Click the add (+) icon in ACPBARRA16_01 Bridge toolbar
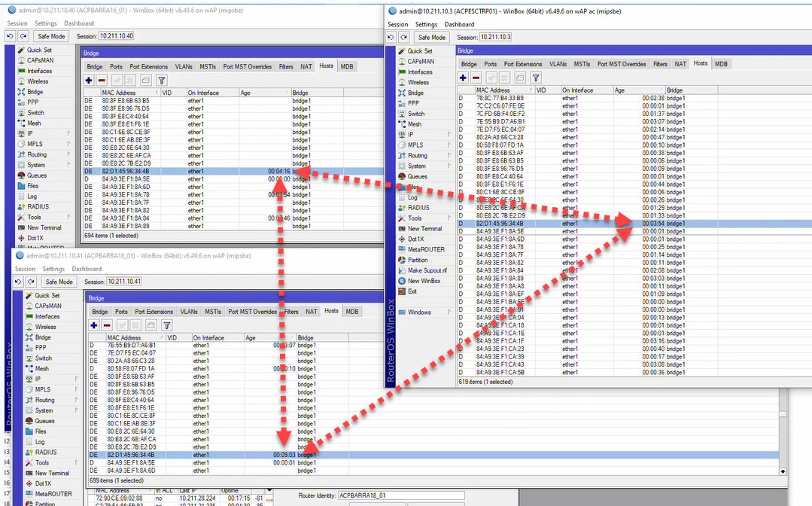Viewport: 812px width, 506px height. pos(89,81)
